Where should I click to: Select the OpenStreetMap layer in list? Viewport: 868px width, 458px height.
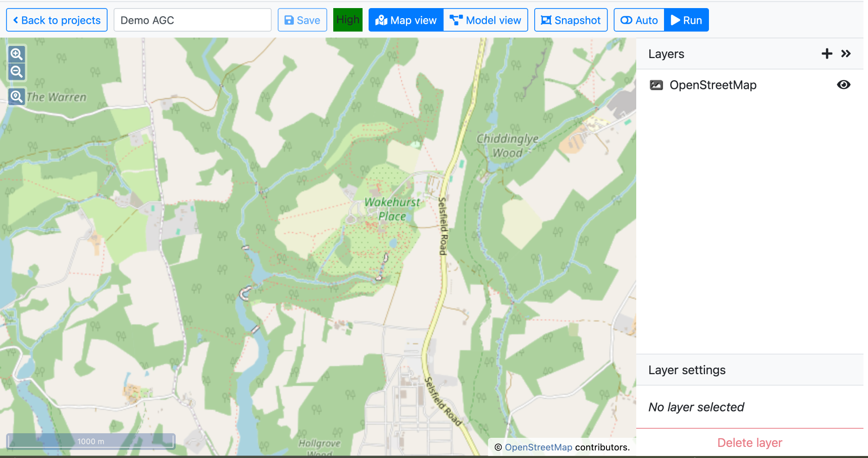[x=712, y=85]
